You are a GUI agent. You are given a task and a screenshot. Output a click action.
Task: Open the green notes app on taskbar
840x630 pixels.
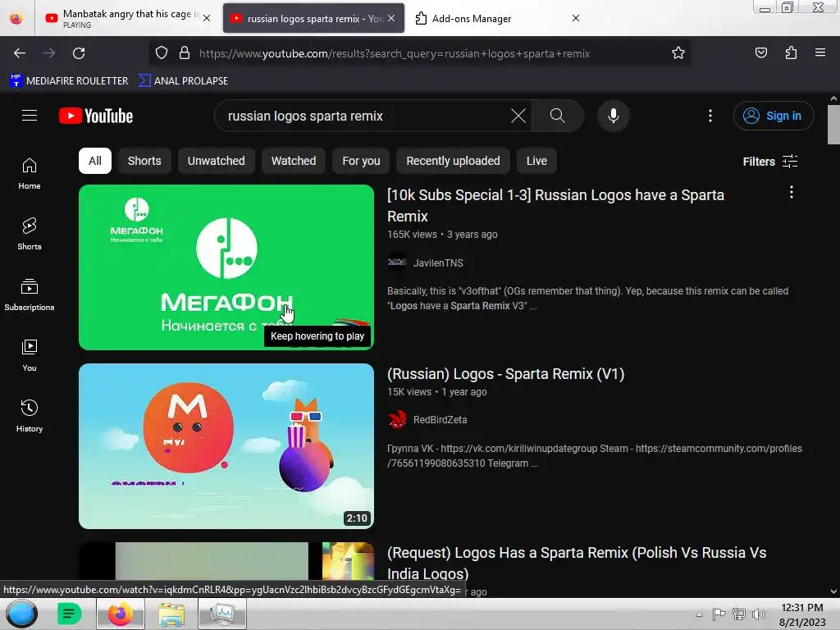coord(69,614)
